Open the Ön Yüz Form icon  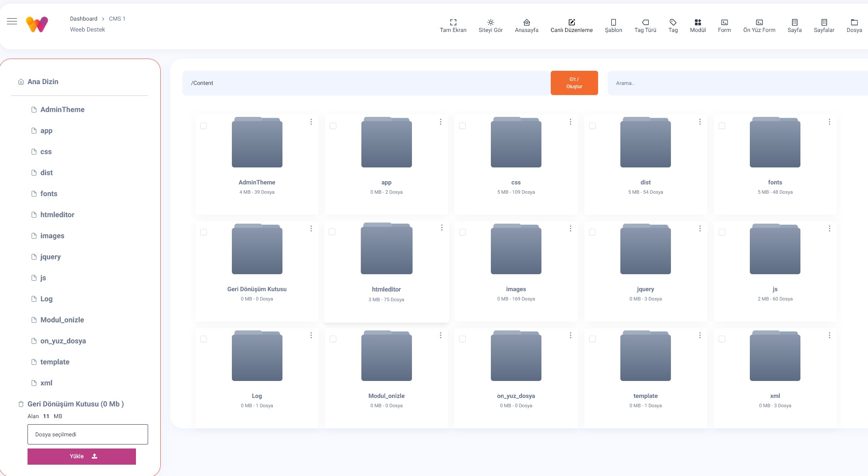tap(759, 22)
